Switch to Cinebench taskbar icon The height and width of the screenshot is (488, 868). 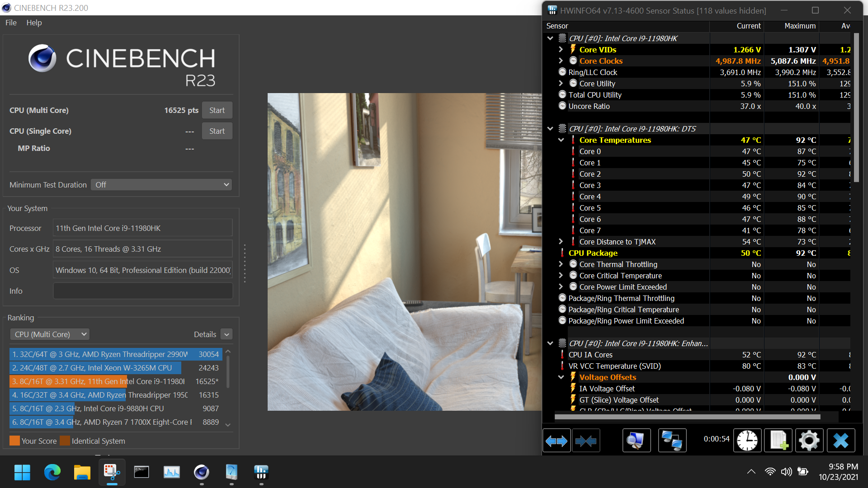click(201, 473)
